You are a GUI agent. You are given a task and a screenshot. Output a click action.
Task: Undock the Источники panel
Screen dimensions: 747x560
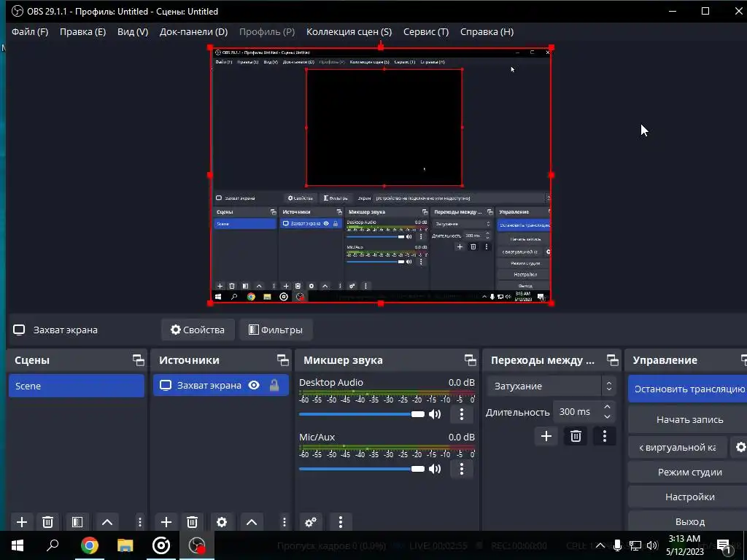(x=282, y=360)
